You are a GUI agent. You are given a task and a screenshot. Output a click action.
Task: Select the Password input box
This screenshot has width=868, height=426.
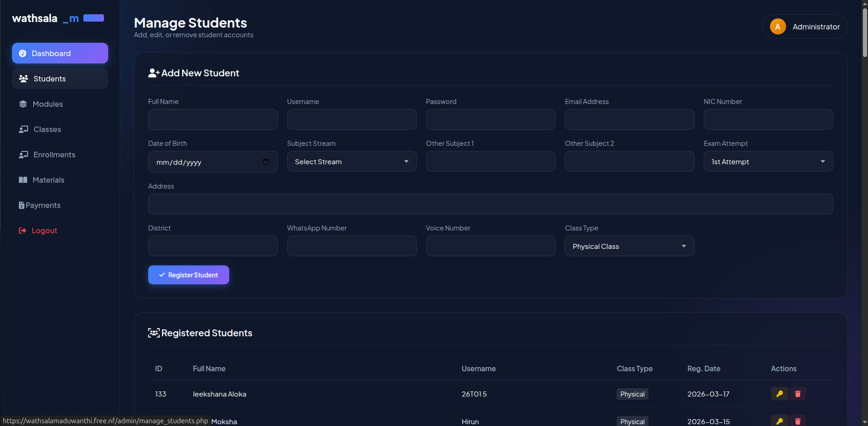tap(491, 119)
